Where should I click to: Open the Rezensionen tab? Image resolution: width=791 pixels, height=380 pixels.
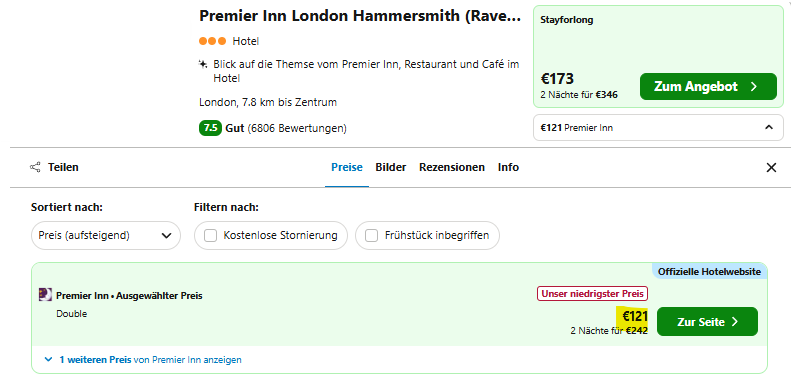pos(451,167)
